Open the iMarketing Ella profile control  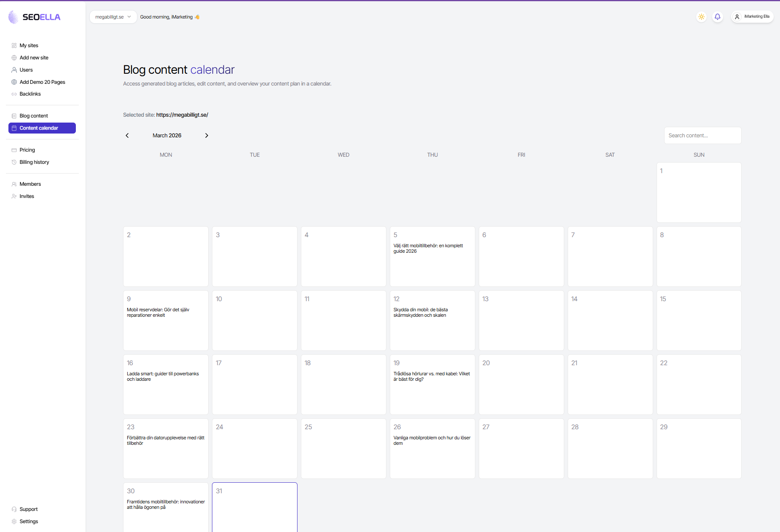(x=752, y=16)
